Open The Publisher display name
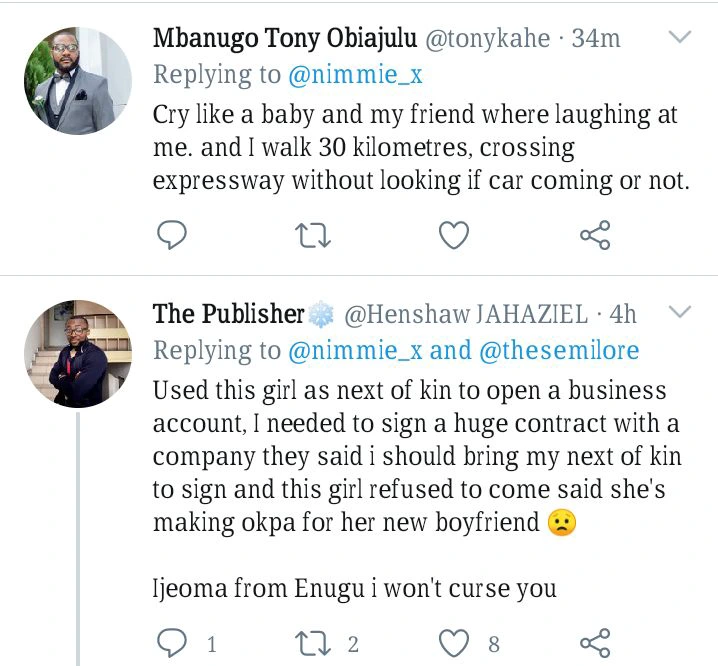Screen dimensions: 718x666 point(228,314)
